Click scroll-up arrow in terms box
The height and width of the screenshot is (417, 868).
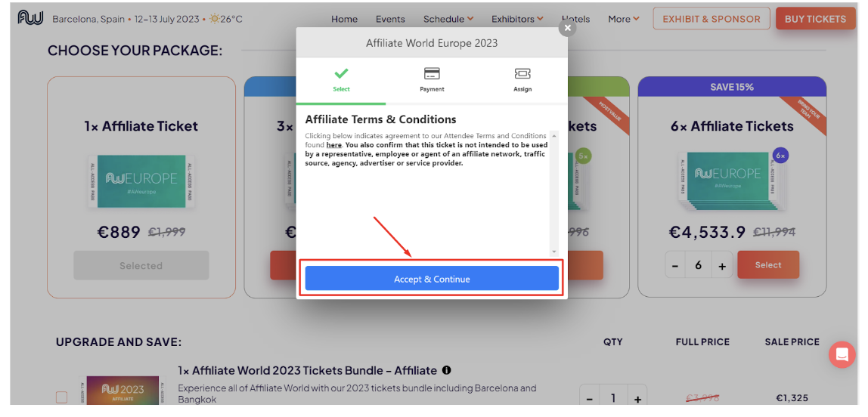tap(555, 135)
